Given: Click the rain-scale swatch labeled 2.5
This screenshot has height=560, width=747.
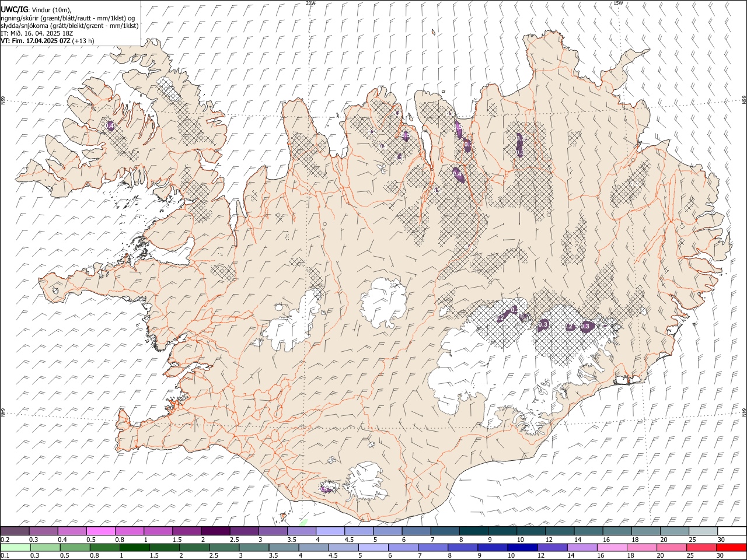Looking at the screenshot, I should pyautogui.click(x=224, y=548).
